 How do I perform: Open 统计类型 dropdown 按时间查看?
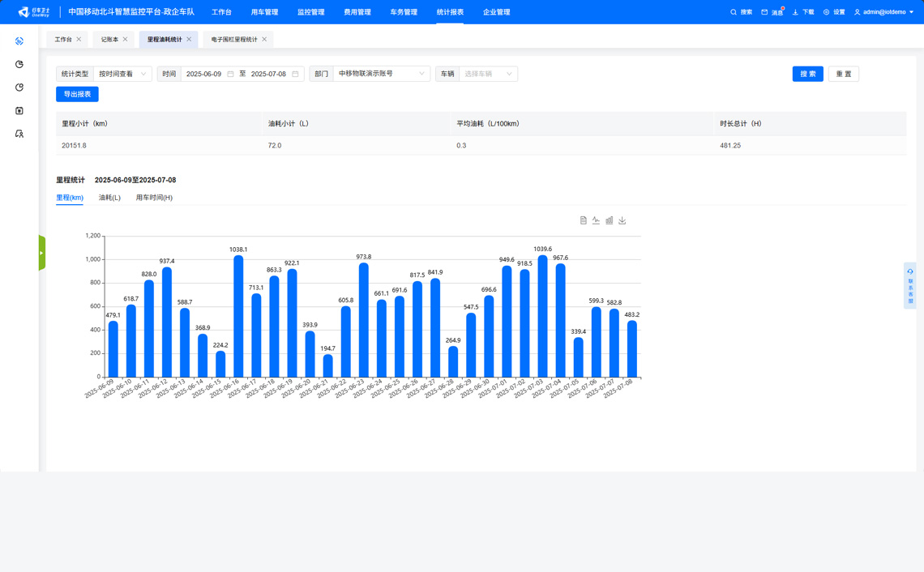click(122, 74)
